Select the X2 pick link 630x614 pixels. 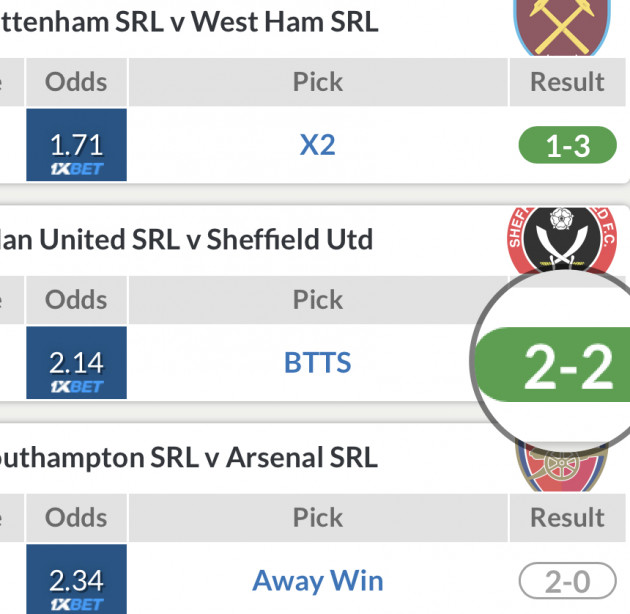[318, 145]
